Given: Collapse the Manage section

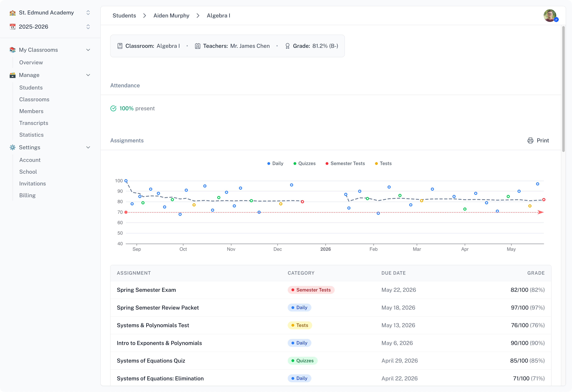Looking at the screenshot, I should click(88, 75).
